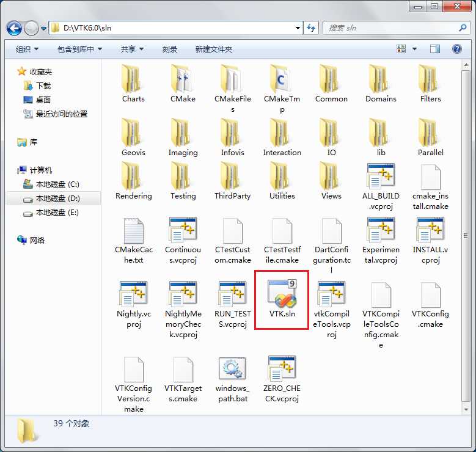Open the 包含到库中 dropdown menu
Image resolution: width=476 pixels, height=452 pixels.
coord(79,49)
